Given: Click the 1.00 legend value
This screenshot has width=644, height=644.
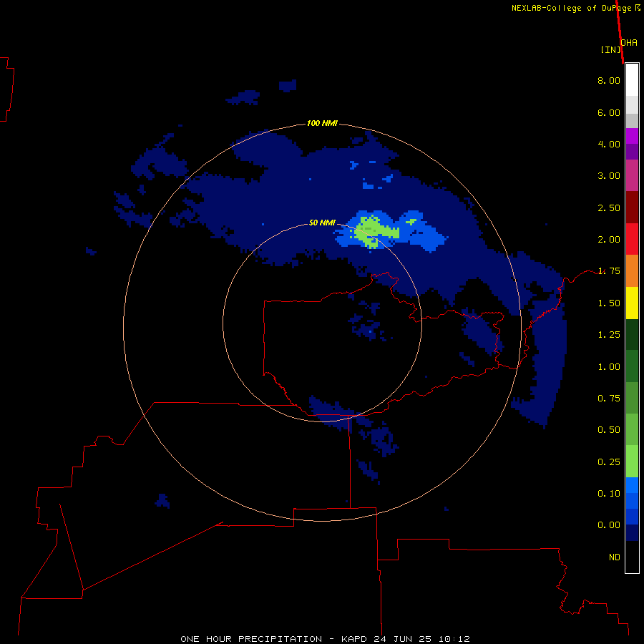Looking at the screenshot, I should [609, 367].
